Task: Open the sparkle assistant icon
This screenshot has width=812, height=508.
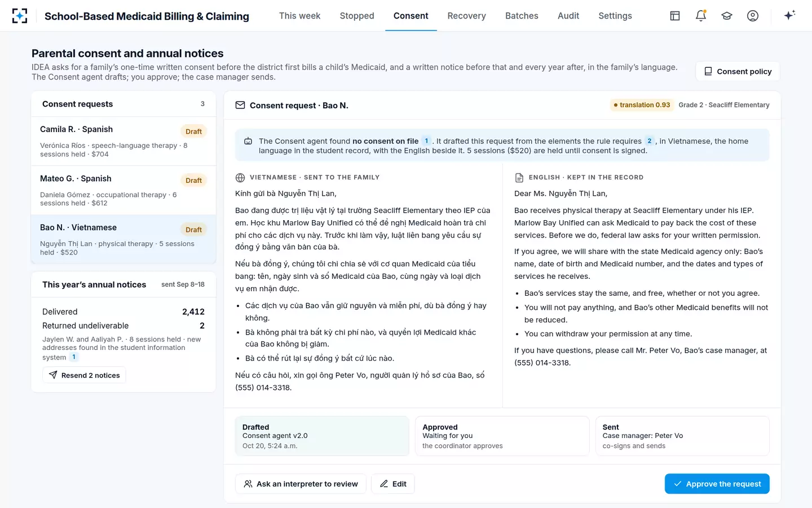Action: pos(789,15)
